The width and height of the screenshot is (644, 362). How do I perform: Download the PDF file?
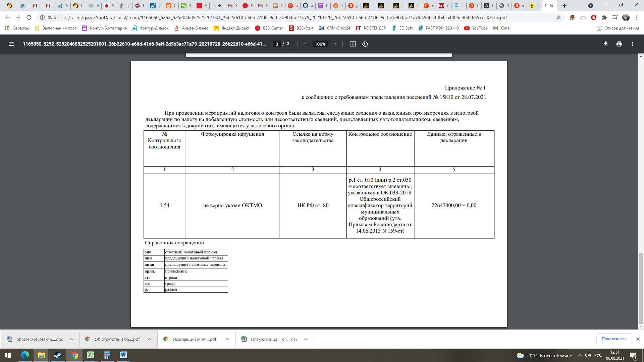coord(606,44)
